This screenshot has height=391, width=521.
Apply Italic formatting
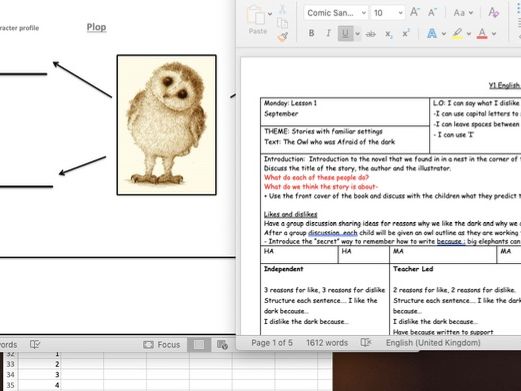point(328,33)
